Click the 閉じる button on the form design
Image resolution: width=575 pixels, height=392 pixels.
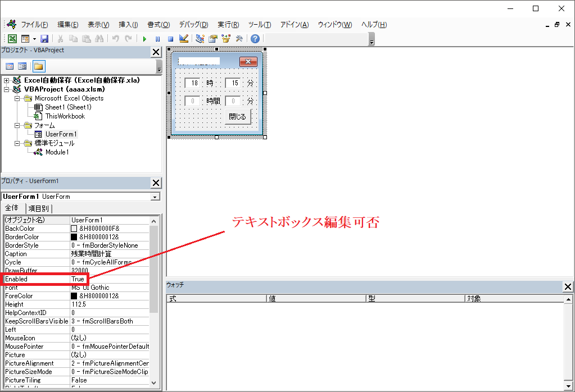coord(237,117)
